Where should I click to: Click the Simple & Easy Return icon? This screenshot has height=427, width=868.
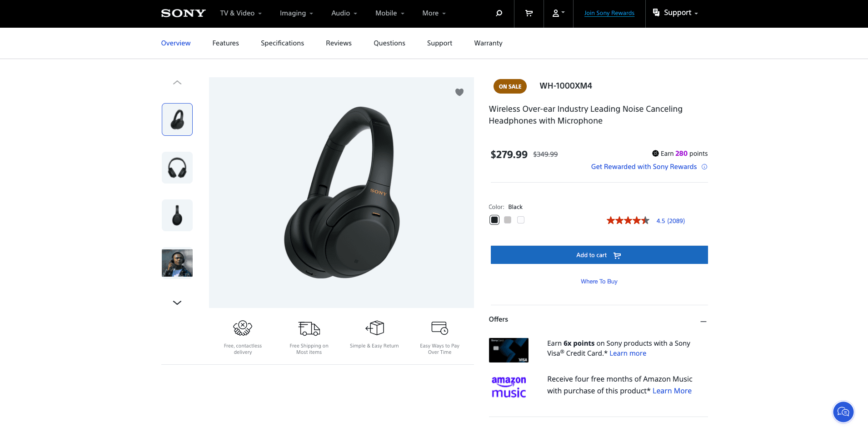point(374,328)
